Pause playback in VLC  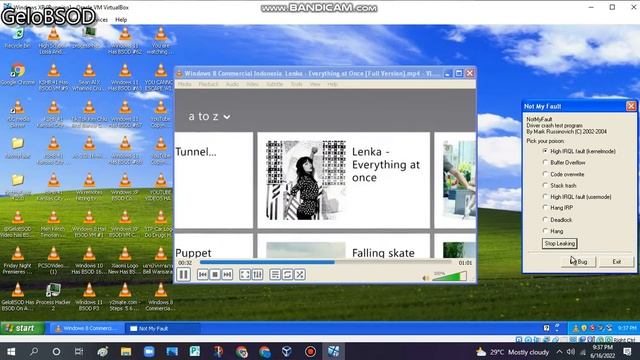(x=184, y=274)
